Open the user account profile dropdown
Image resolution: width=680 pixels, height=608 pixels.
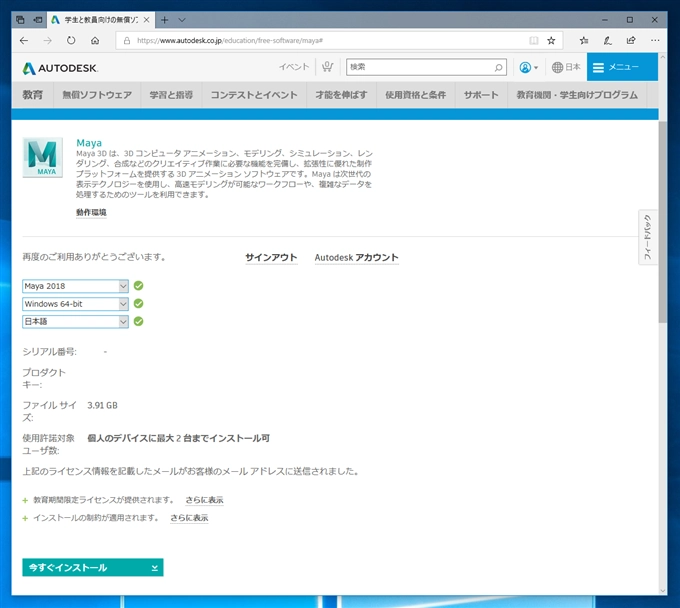(x=528, y=67)
